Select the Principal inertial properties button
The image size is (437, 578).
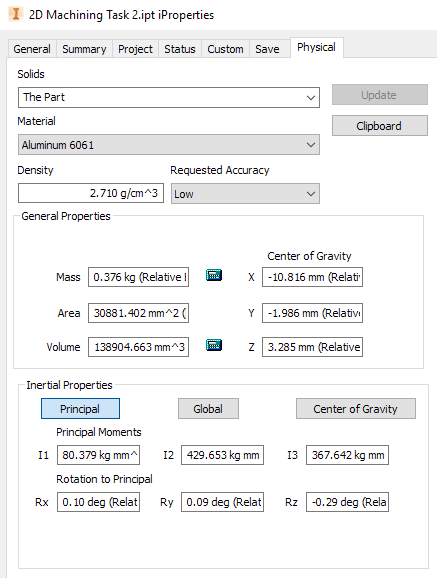[x=80, y=408]
